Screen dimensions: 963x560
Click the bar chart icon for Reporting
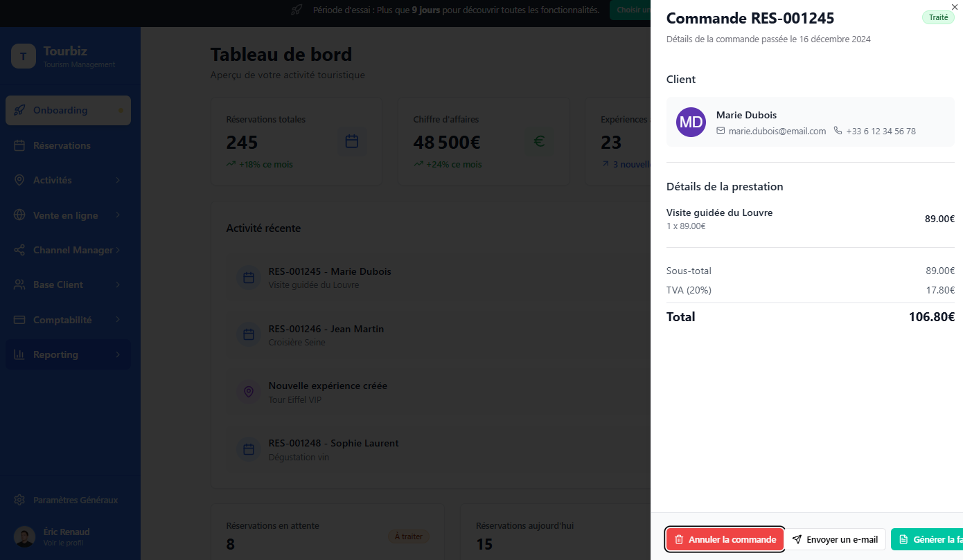[x=19, y=354]
